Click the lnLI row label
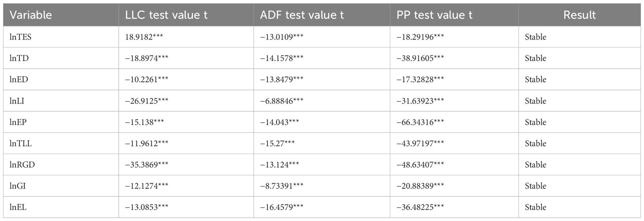This screenshot has width=644, height=221. coord(17,101)
